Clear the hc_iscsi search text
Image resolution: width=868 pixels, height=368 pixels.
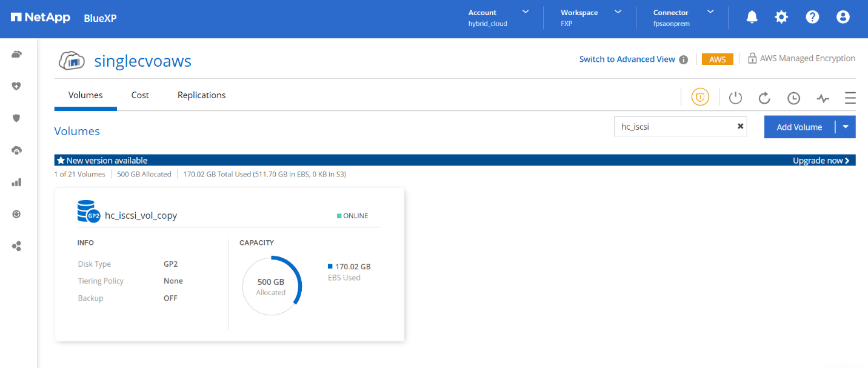(740, 127)
